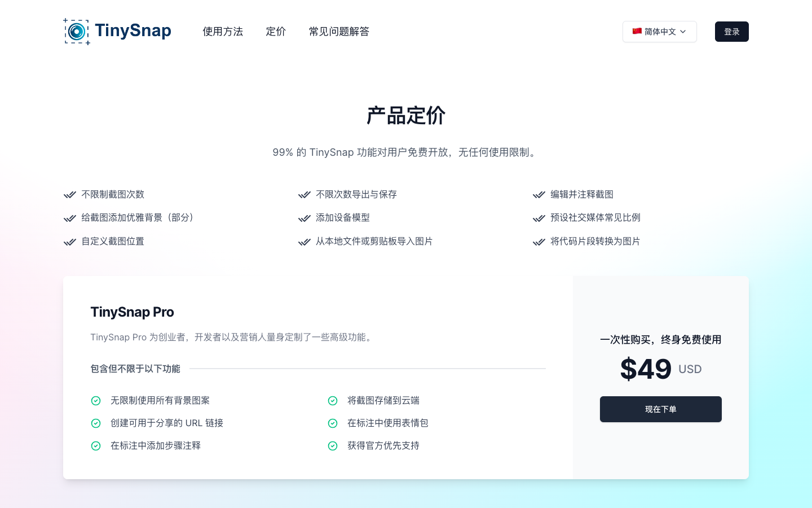Click the checkmark icon beside 添加设备模型
Viewport: 812px width, 508px height.
point(304,218)
